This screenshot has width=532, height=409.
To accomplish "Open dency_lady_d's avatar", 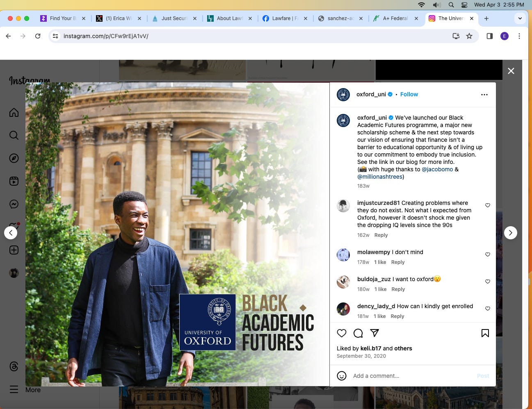I will (343, 309).
